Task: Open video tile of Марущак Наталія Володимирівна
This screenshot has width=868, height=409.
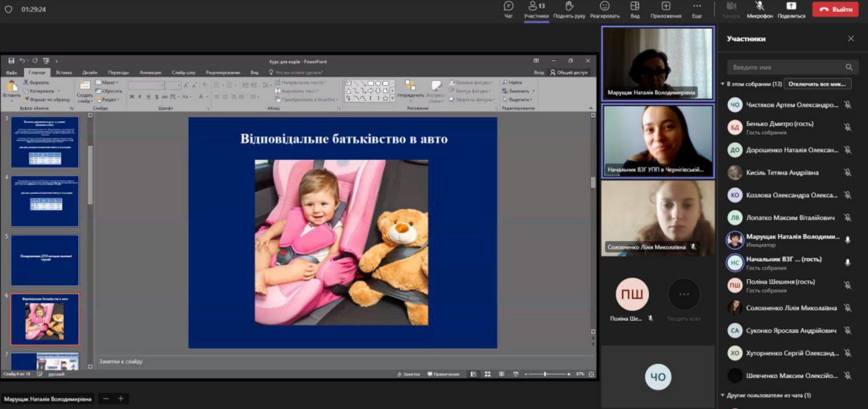Action: coord(658,64)
